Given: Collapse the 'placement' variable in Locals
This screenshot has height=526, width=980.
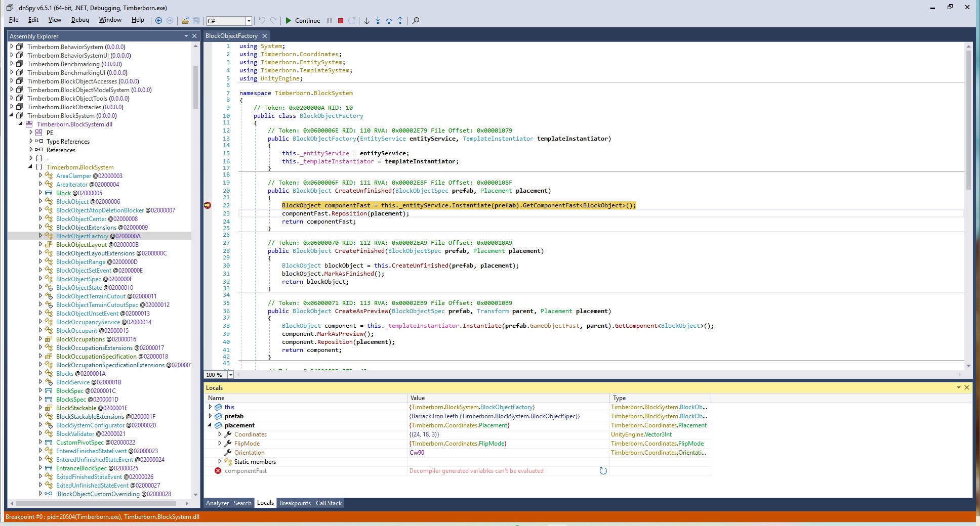Looking at the screenshot, I should pyautogui.click(x=210, y=425).
